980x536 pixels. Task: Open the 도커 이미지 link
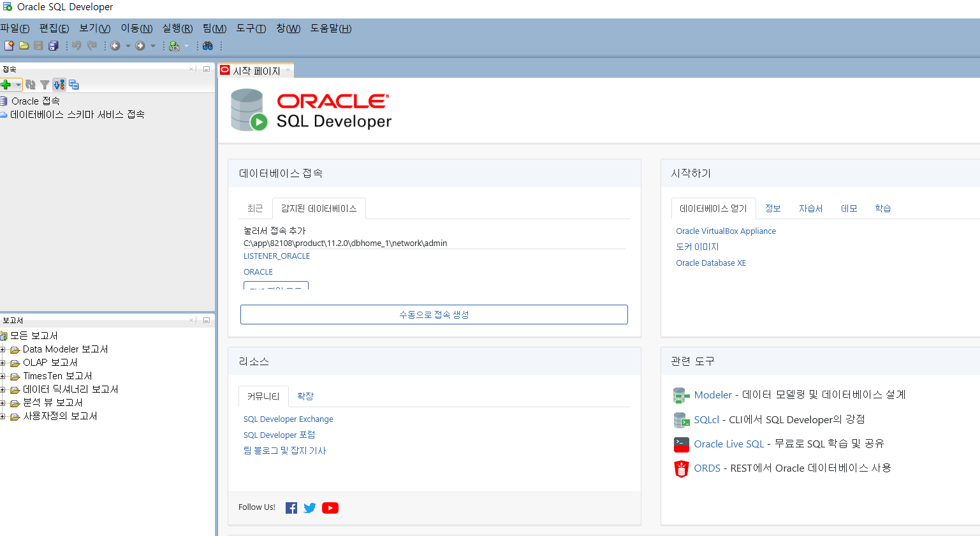697,247
